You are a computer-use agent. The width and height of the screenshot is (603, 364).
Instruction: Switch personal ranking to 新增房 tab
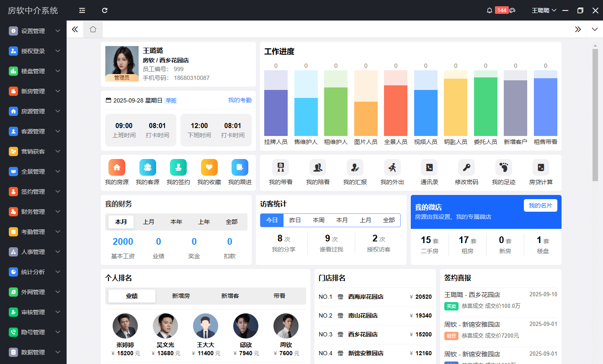click(x=181, y=296)
